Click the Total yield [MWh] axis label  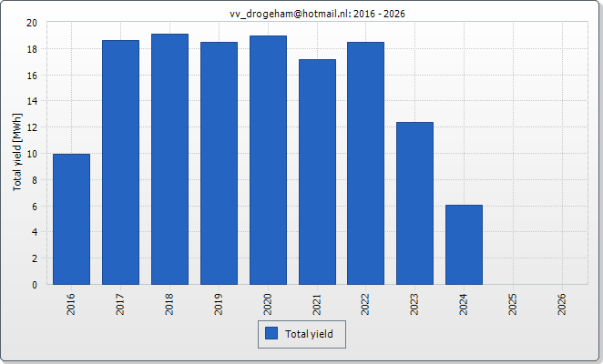(x=17, y=152)
